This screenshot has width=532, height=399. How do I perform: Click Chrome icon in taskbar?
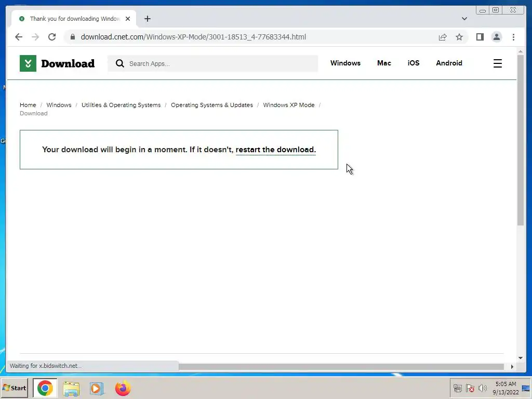pos(45,388)
